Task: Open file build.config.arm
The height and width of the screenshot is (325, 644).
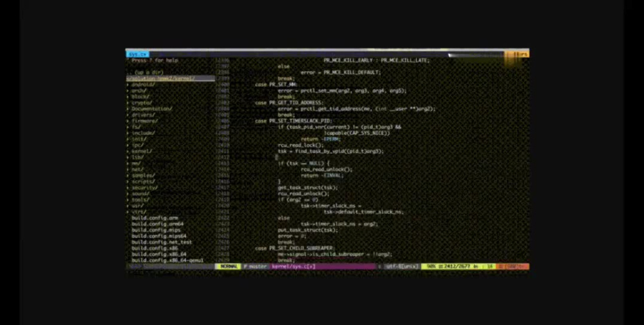Action: pyautogui.click(x=155, y=218)
